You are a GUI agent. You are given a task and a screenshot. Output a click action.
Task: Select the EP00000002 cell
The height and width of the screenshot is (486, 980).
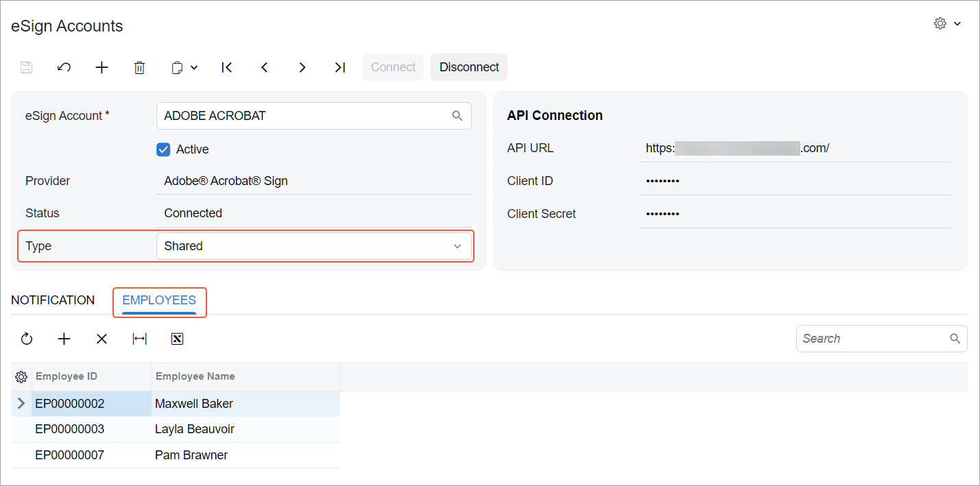(x=92, y=404)
